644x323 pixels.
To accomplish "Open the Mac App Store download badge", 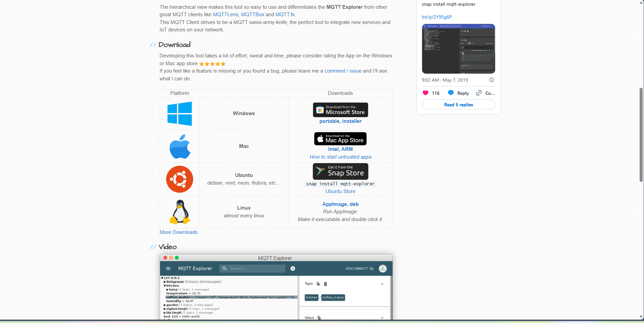I will click(x=340, y=139).
